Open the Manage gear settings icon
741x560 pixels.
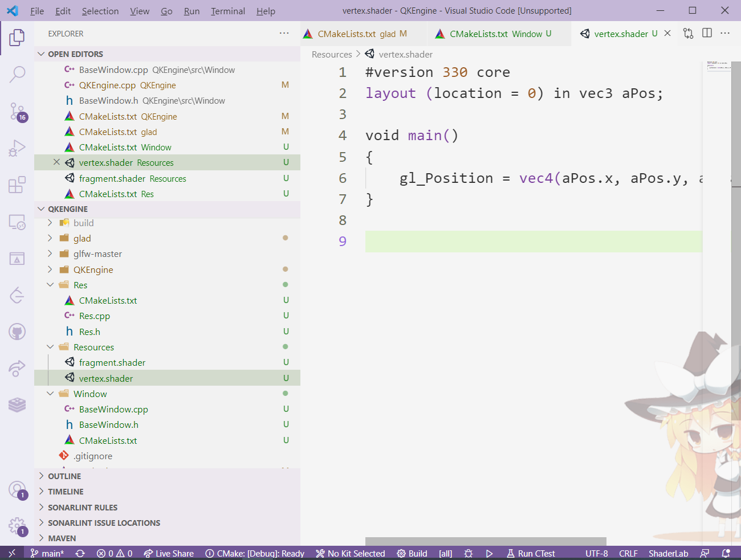click(x=17, y=526)
